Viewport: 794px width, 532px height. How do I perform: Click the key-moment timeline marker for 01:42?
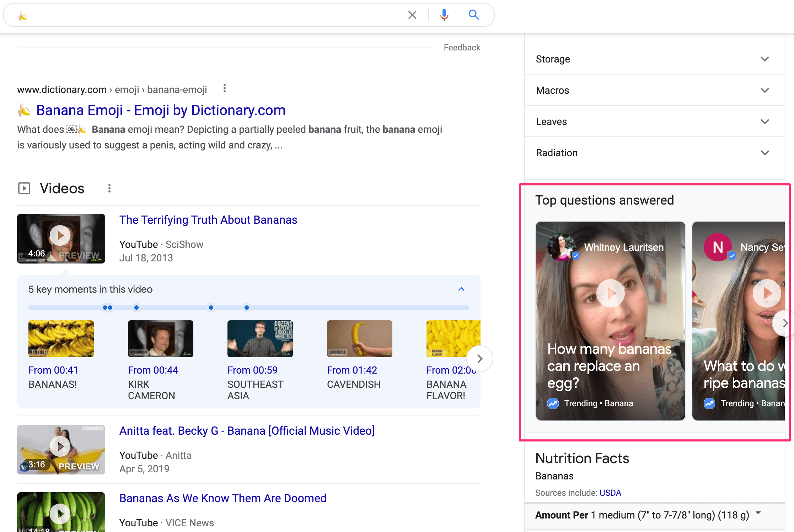(x=211, y=308)
